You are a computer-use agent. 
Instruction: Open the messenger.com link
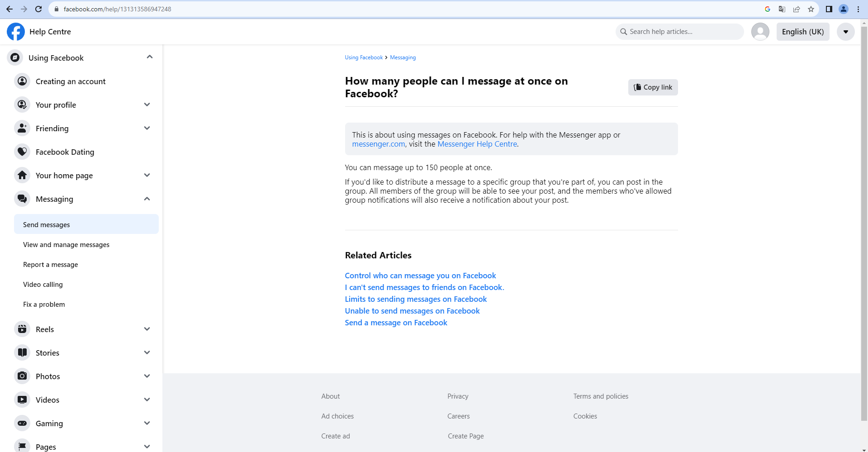point(379,144)
